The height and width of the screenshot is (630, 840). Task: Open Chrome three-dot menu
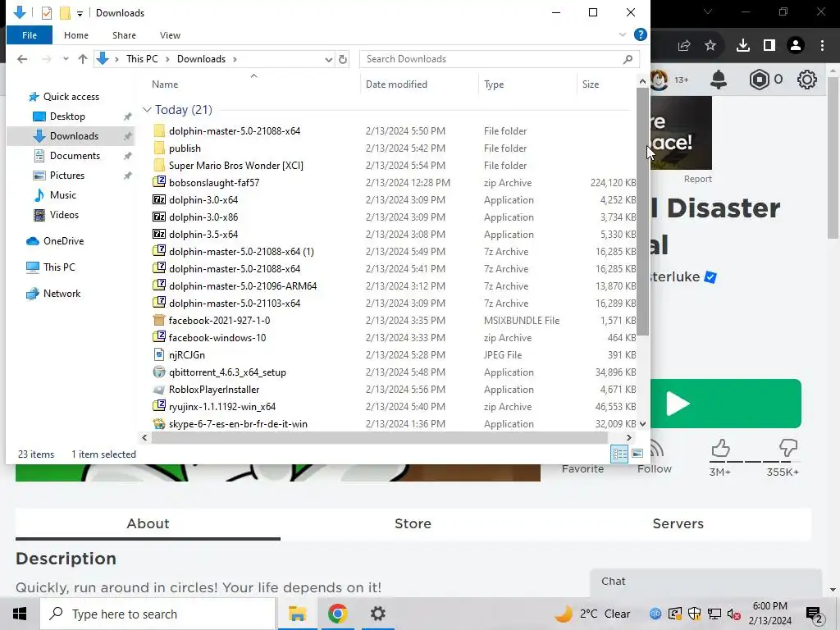coord(822,46)
